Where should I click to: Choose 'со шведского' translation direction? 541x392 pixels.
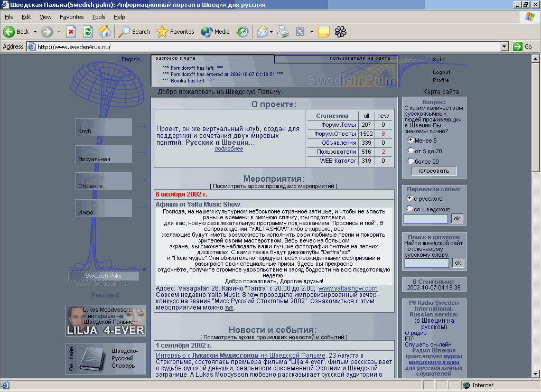(x=410, y=209)
